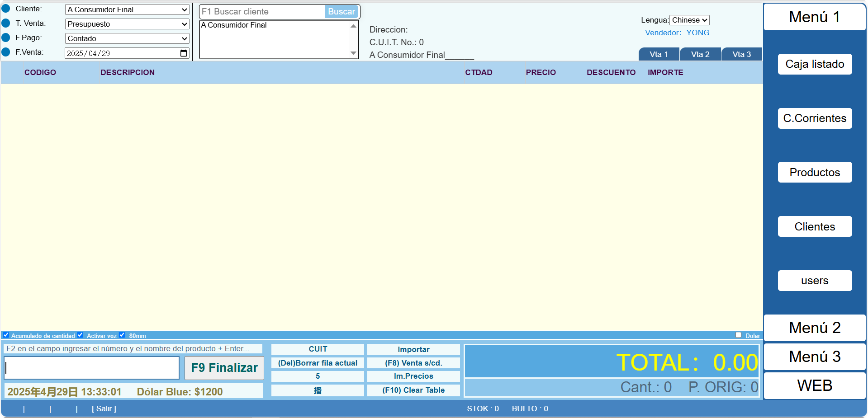Enable the Dolar checkbox
Image resolution: width=868 pixels, height=418 pixels.
(739, 335)
